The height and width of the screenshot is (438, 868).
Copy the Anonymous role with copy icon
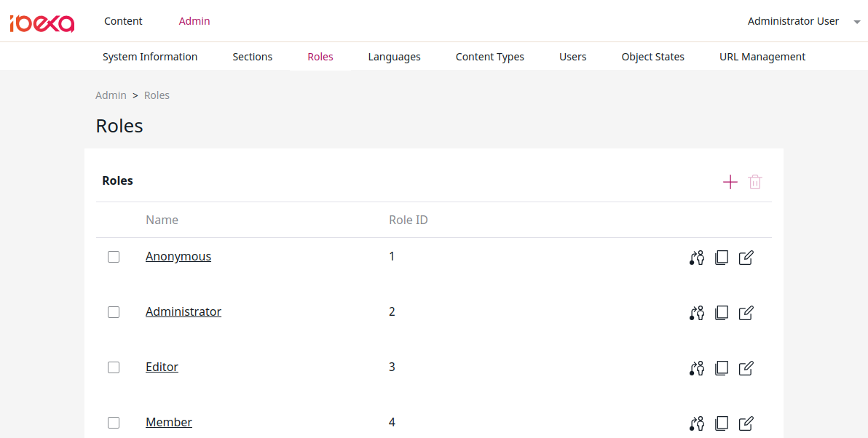click(x=722, y=257)
